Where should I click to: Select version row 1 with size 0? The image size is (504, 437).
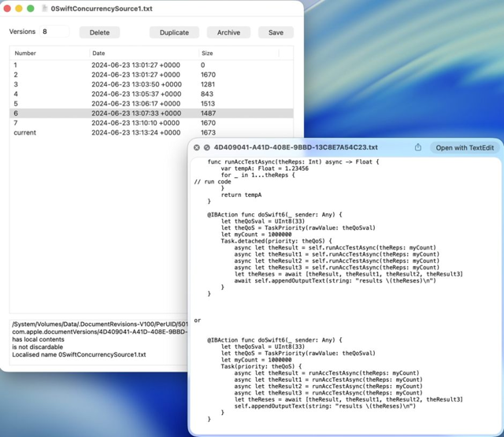pyautogui.click(x=151, y=65)
